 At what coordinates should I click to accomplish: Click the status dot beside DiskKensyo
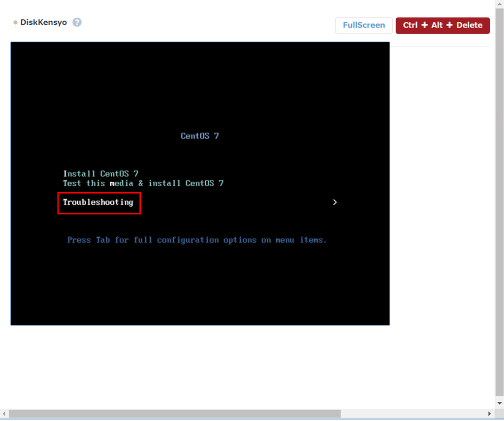(x=15, y=23)
